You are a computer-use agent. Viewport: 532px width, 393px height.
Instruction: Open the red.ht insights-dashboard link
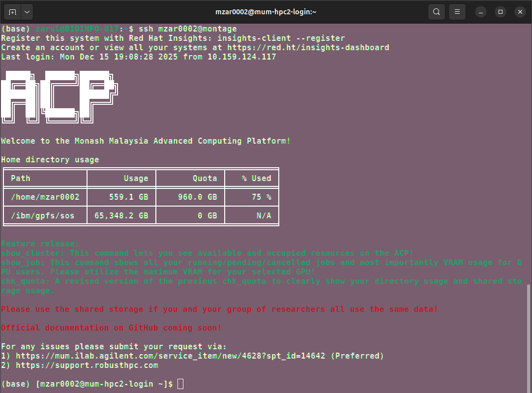[308, 48]
